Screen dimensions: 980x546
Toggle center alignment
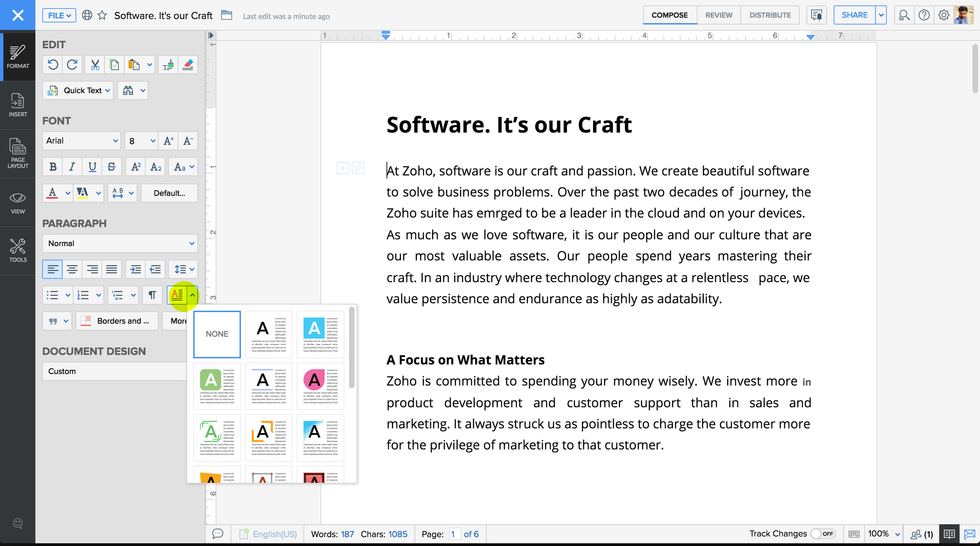click(72, 270)
